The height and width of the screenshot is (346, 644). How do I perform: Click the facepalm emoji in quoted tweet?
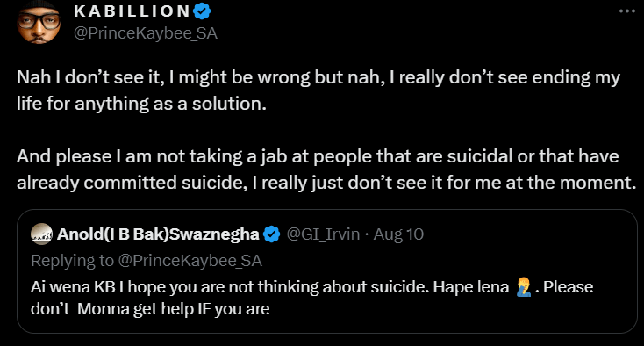point(524,287)
